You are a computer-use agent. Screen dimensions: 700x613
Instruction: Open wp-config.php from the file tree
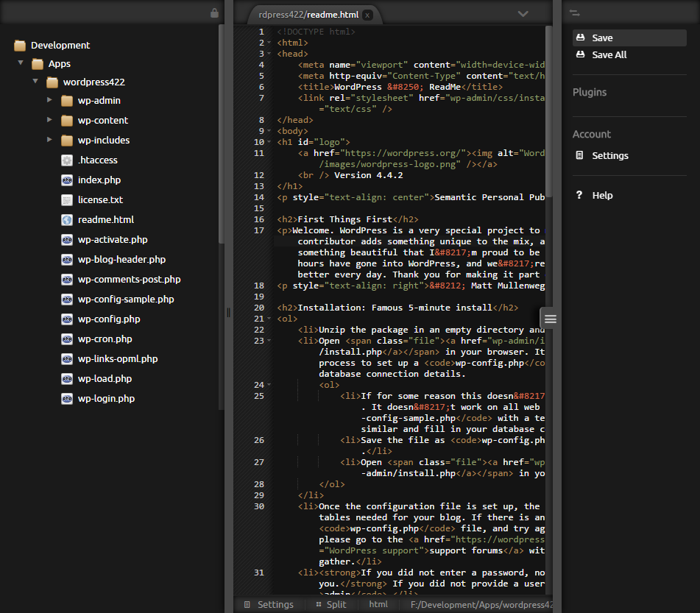(108, 319)
